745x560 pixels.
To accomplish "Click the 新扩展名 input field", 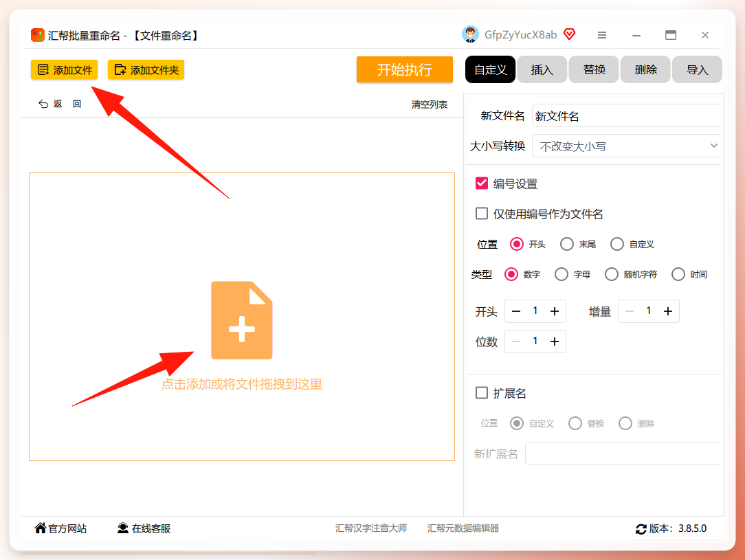I will 623,453.
